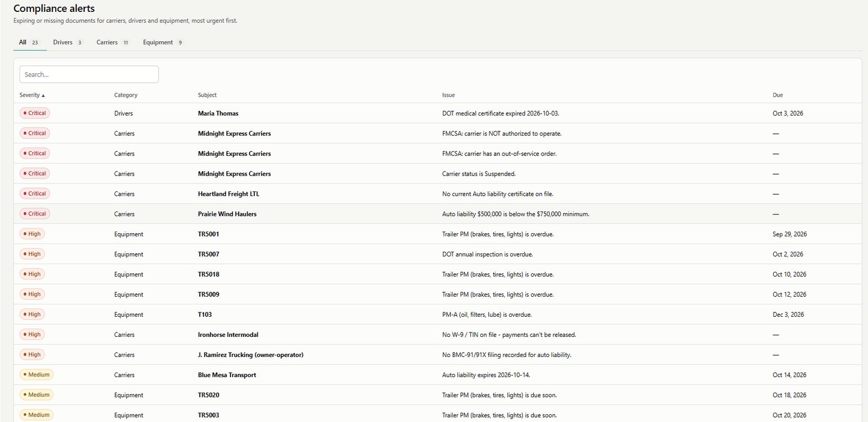This screenshot has width=868, height=422.
Task: Click into the Search field
Action: [x=89, y=74]
